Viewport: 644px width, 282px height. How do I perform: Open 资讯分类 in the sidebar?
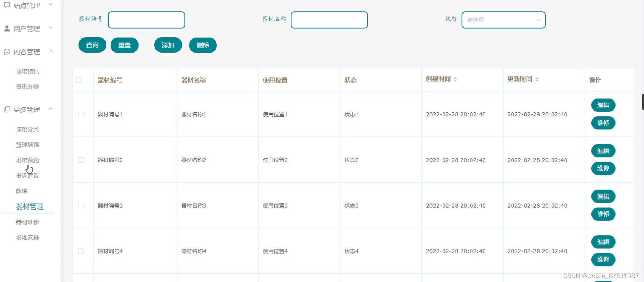(x=27, y=87)
